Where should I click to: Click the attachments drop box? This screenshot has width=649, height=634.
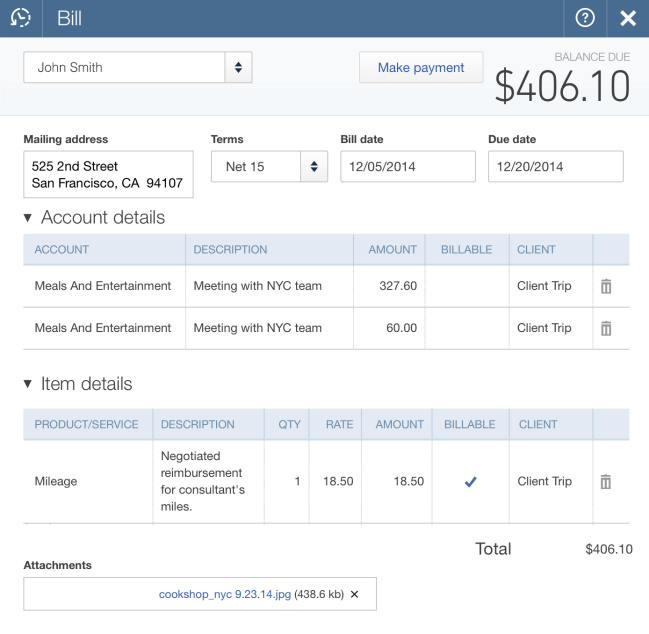[200, 594]
